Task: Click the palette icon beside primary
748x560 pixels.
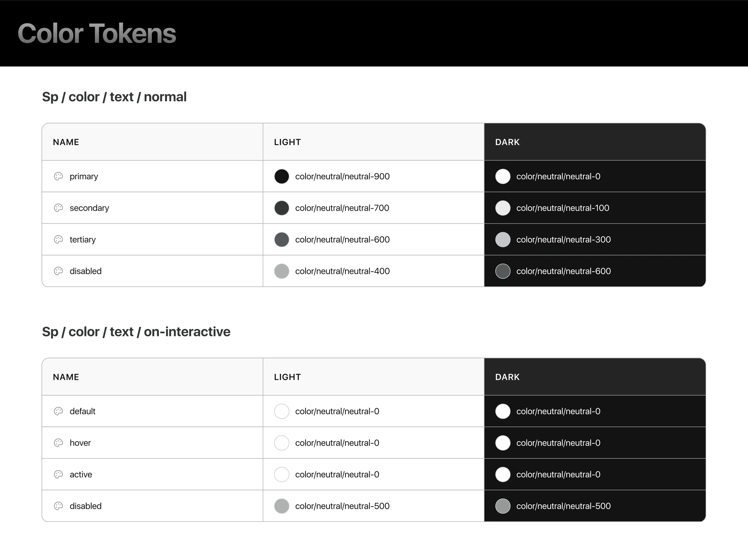Action: 59,176
